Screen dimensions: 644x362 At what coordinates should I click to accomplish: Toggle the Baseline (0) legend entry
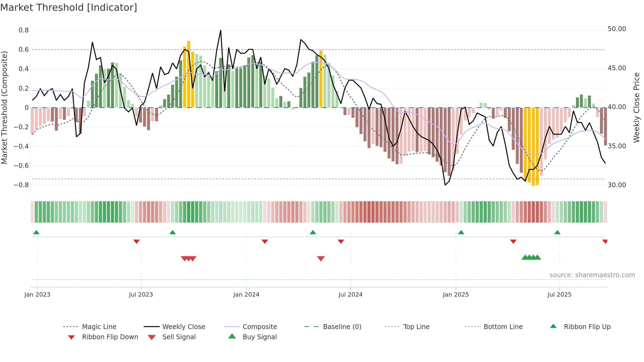point(333,327)
